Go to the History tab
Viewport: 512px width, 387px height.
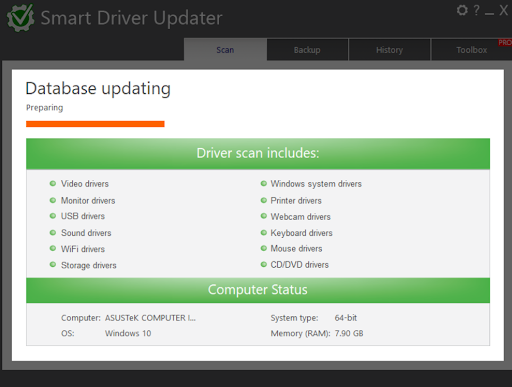pyautogui.click(x=389, y=50)
